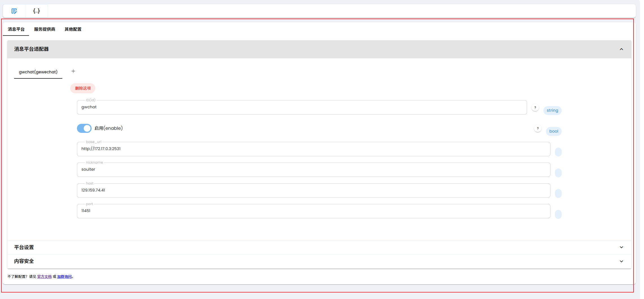
Task: Add a new platform adapter with plus icon
Action: (x=73, y=71)
